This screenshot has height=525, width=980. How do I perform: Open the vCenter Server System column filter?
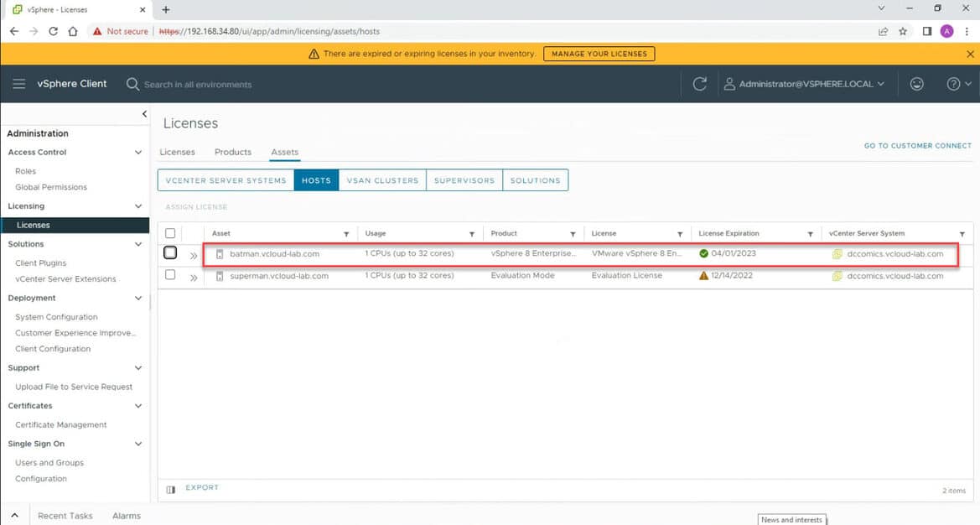click(x=962, y=234)
